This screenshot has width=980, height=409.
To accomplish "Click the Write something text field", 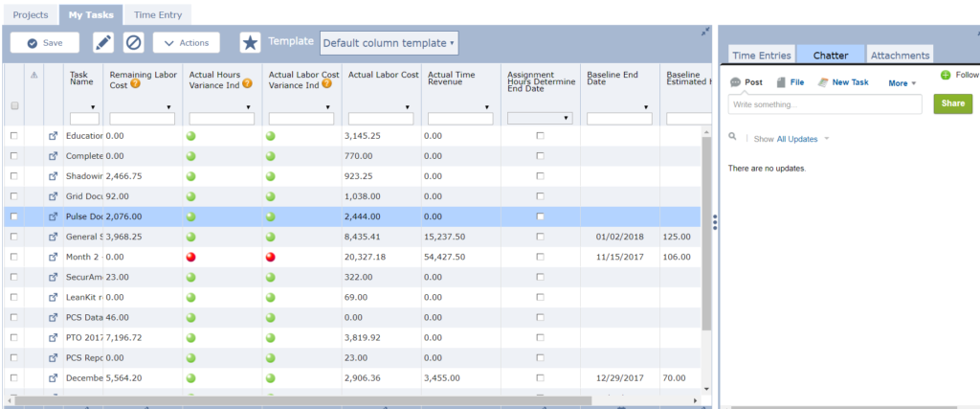I will [825, 104].
